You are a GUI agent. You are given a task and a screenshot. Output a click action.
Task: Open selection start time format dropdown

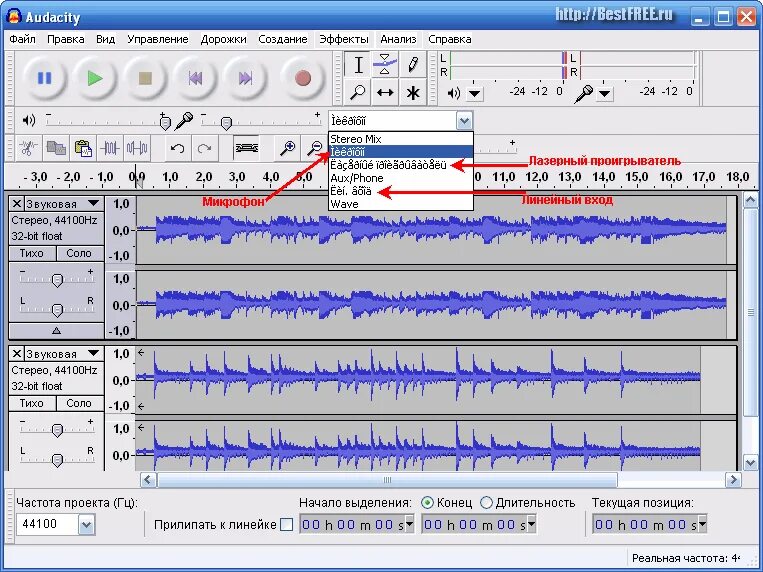coord(410,524)
